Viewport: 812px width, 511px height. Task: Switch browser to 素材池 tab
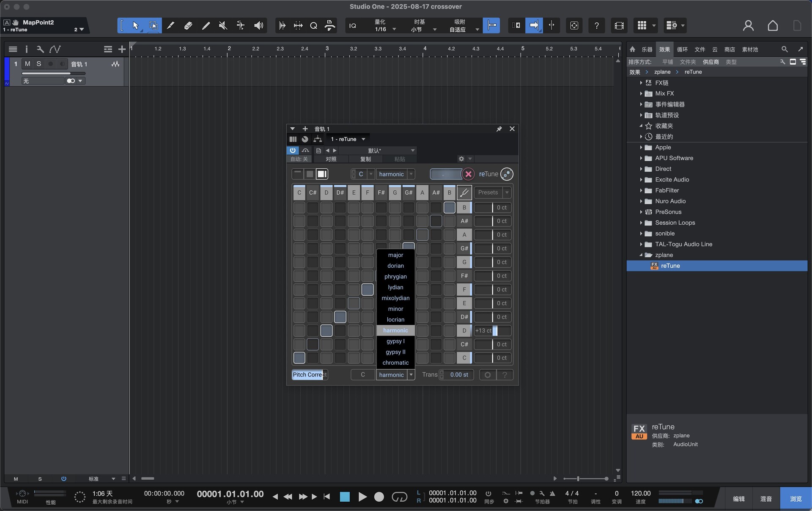point(750,49)
